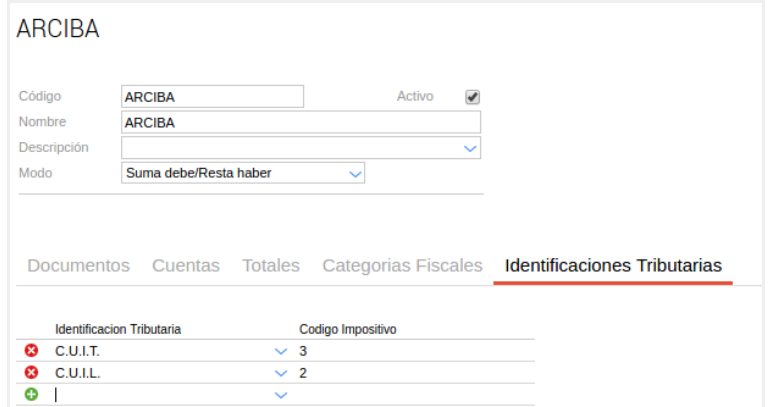Screen dimensions: 777x407
Task: Expand dropdown in the empty new row
Action: (280, 395)
